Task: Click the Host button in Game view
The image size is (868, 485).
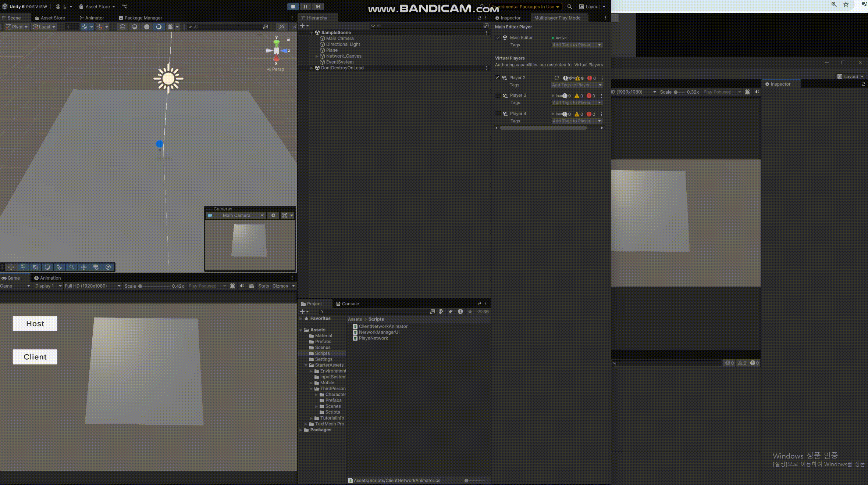Action: 35,324
